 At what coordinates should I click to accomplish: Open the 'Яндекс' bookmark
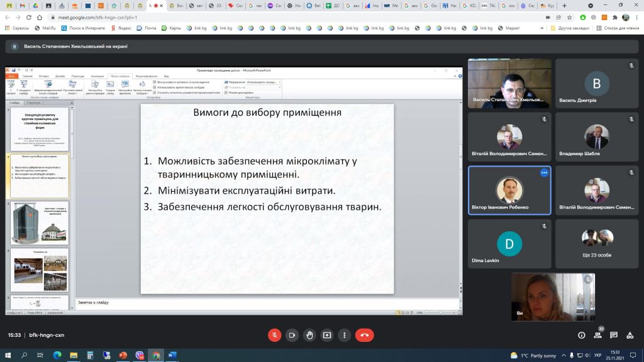121,28
